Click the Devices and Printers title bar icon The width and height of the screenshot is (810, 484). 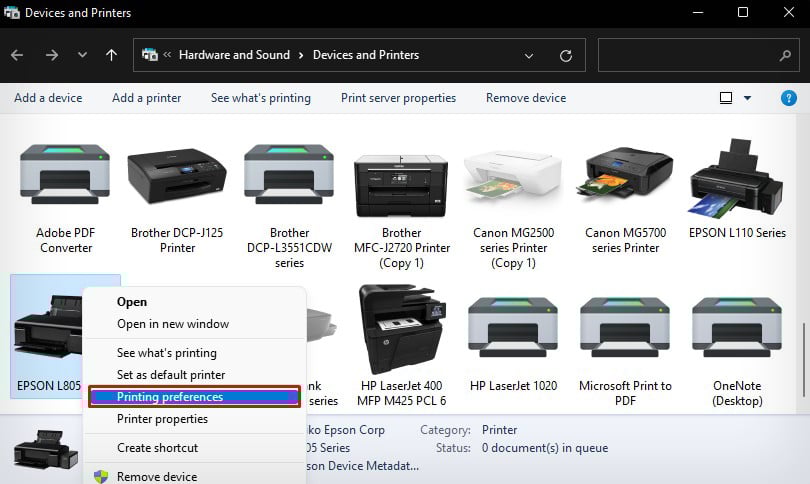tap(12, 12)
